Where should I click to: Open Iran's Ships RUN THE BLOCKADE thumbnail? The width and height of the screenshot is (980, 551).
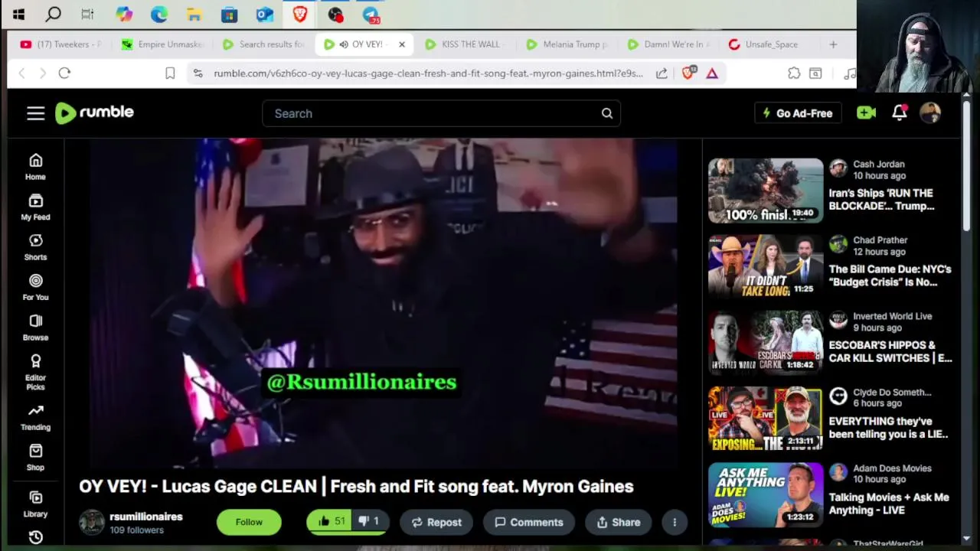click(x=766, y=191)
